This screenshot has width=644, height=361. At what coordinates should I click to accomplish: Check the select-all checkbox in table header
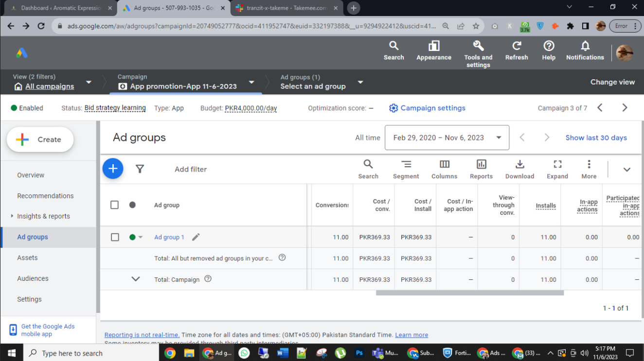(115, 205)
